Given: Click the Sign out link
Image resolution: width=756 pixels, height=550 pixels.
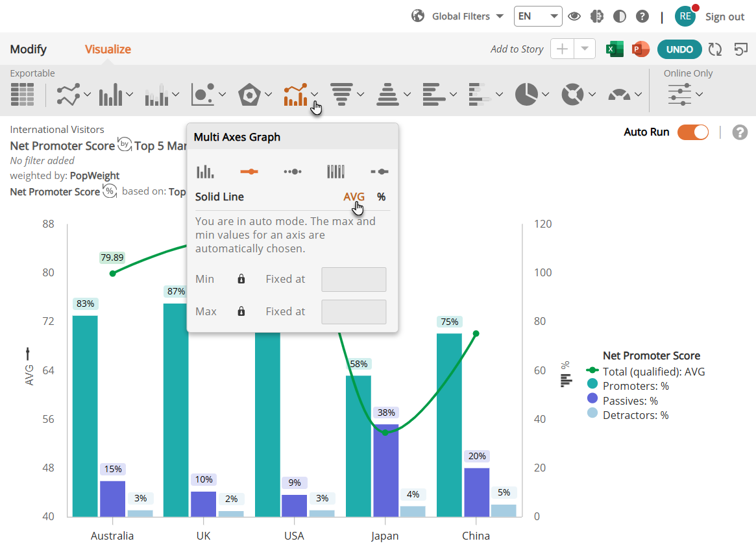Looking at the screenshot, I should (725, 16).
